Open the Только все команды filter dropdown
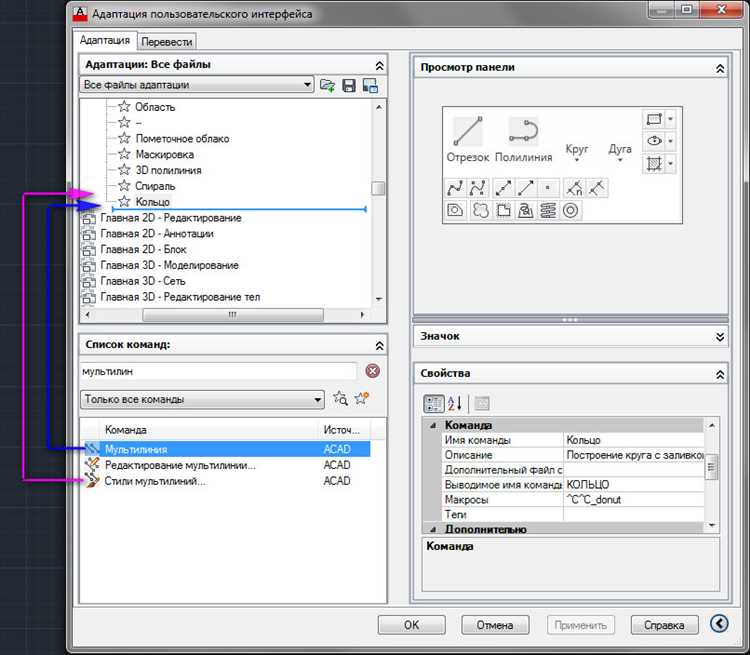The height and width of the screenshot is (655, 750). (x=202, y=399)
